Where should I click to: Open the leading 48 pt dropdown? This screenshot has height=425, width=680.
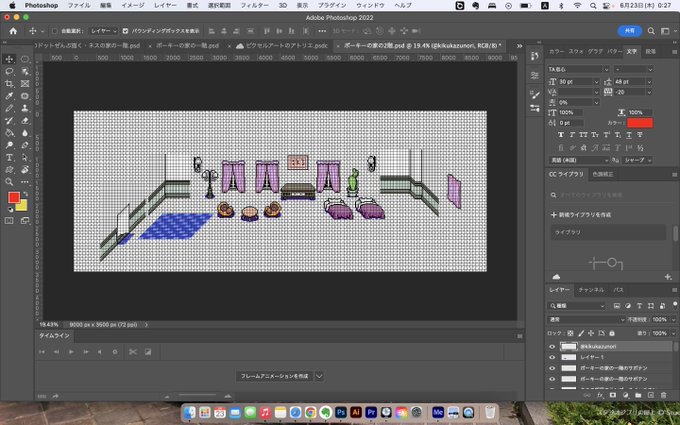[x=649, y=82]
